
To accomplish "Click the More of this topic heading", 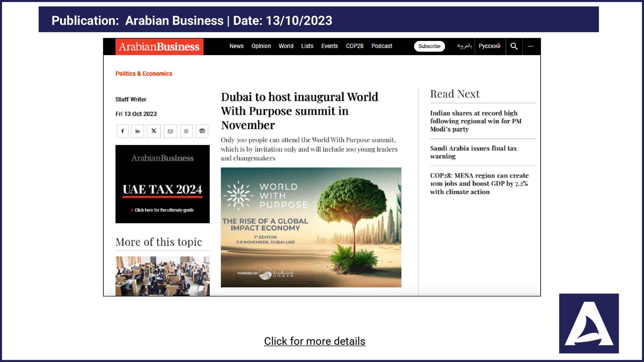I will (x=159, y=242).
